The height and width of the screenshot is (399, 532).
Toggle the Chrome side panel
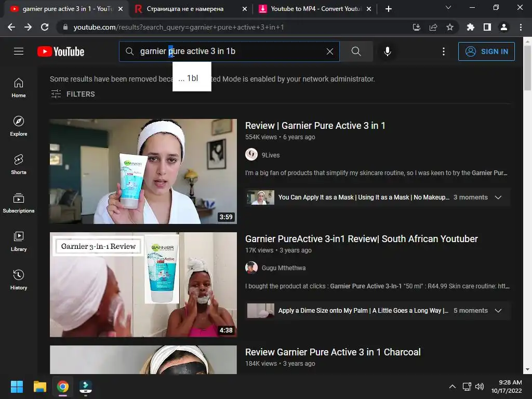[x=487, y=27]
